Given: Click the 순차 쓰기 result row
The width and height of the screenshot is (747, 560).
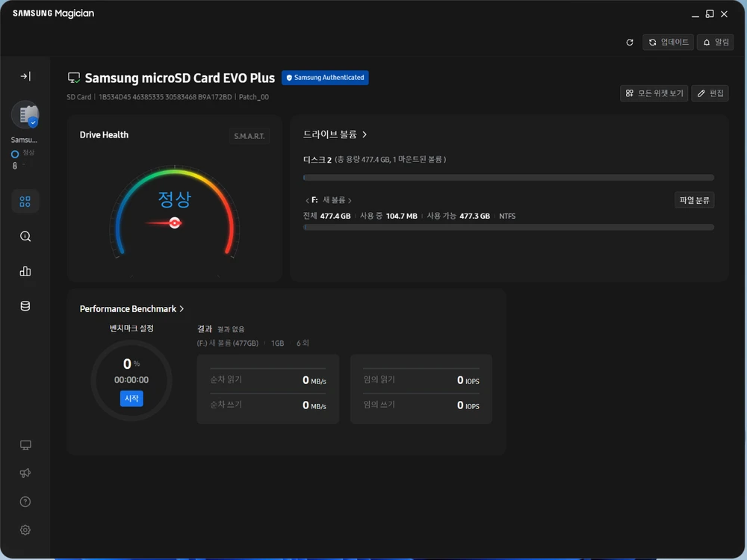Looking at the screenshot, I should coord(267,405).
